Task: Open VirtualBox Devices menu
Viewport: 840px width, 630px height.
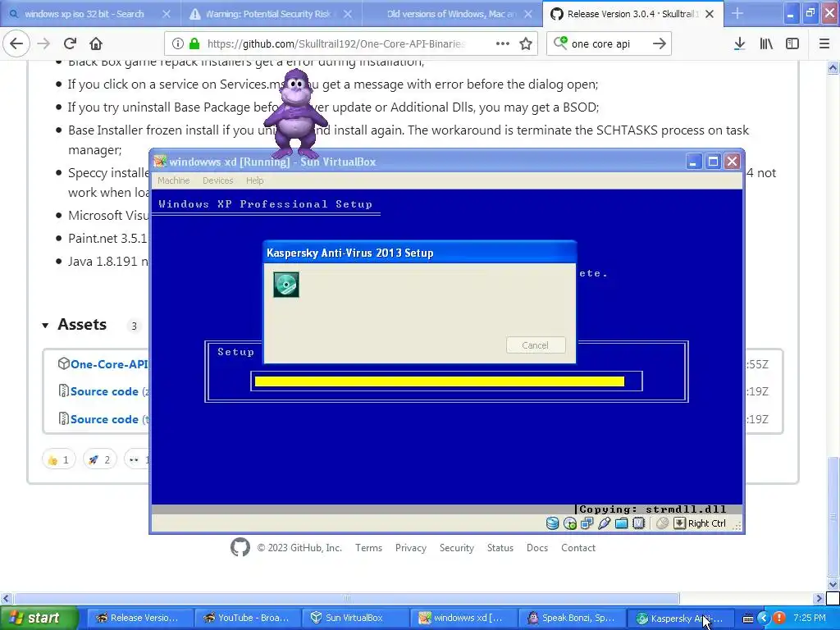Action: (x=217, y=180)
